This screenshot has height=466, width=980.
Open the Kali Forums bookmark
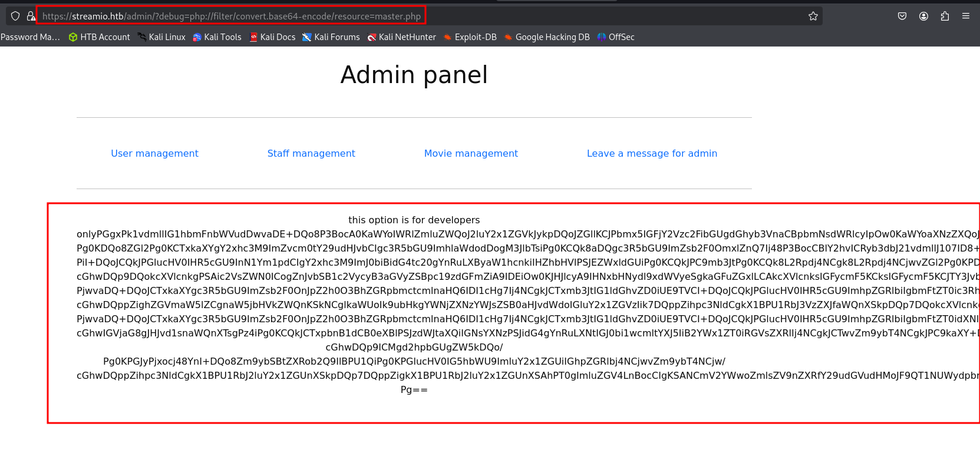pos(331,37)
